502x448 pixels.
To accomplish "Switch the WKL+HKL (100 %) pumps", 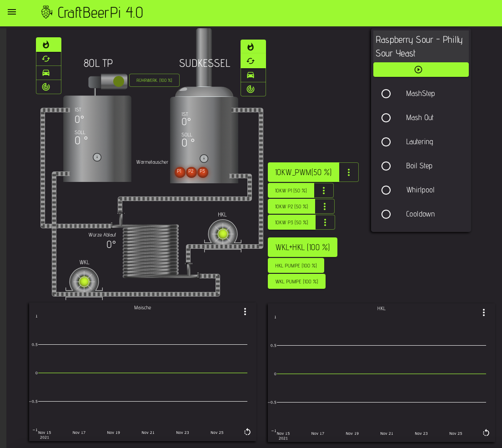I will [x=302, y=247].
